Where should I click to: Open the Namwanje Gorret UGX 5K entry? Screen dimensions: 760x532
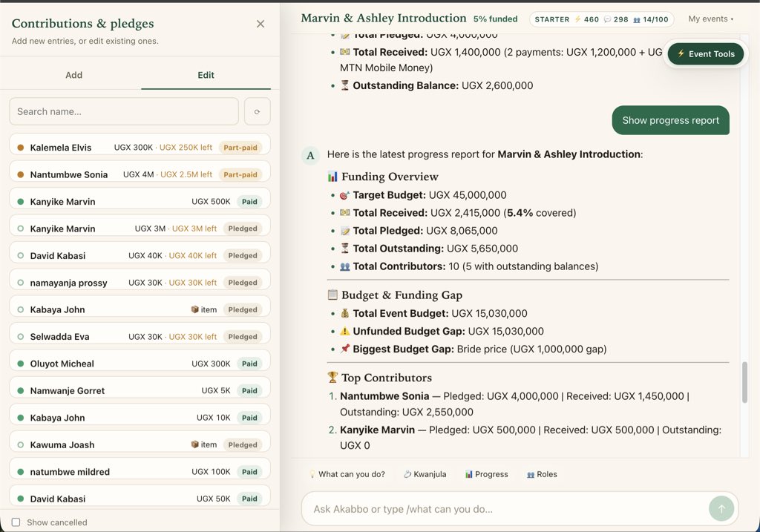(140, 389)
